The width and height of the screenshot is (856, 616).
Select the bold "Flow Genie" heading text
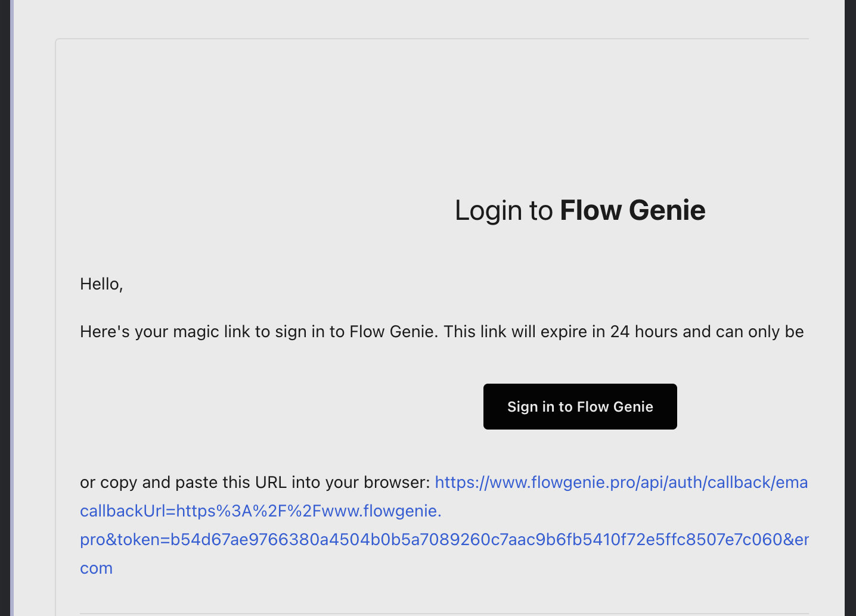coord(632,210)
